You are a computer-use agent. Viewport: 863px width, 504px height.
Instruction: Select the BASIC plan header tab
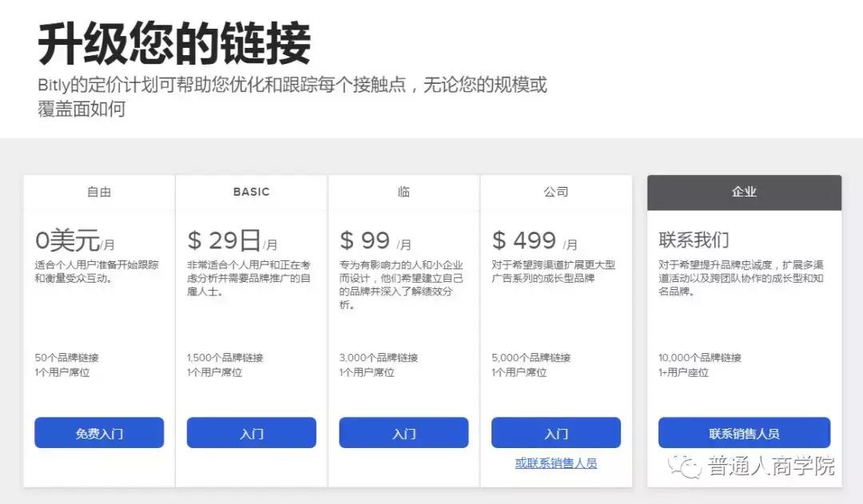point(251,192)
